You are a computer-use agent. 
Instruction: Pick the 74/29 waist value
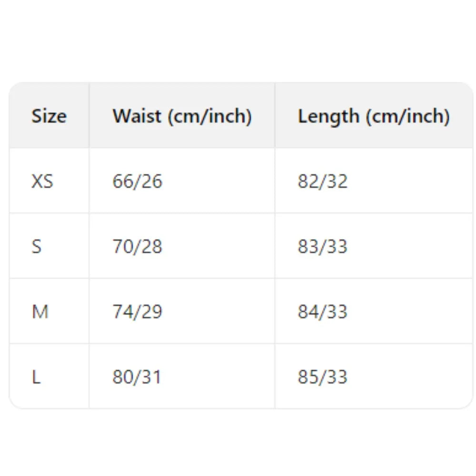(x=137, y=312)
